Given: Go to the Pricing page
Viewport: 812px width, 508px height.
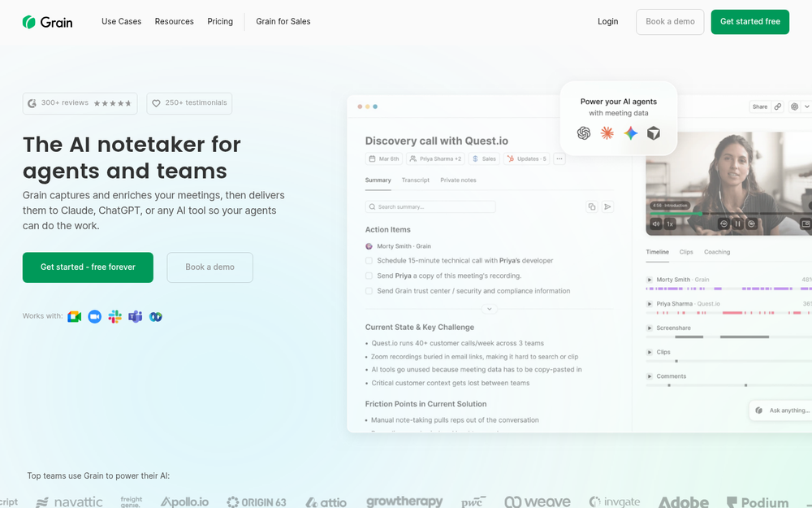Looking at the screenshot, I should tap(220, 21).
